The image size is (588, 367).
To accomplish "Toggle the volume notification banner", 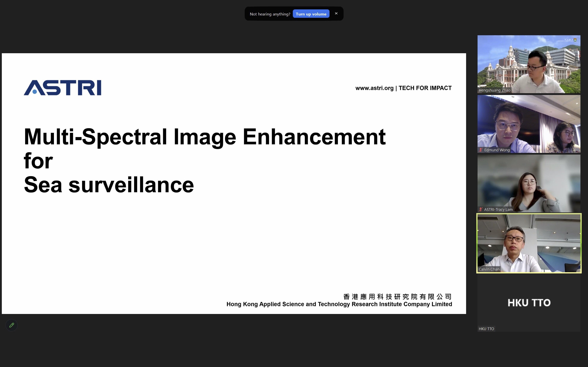I will tap(337, 14).
